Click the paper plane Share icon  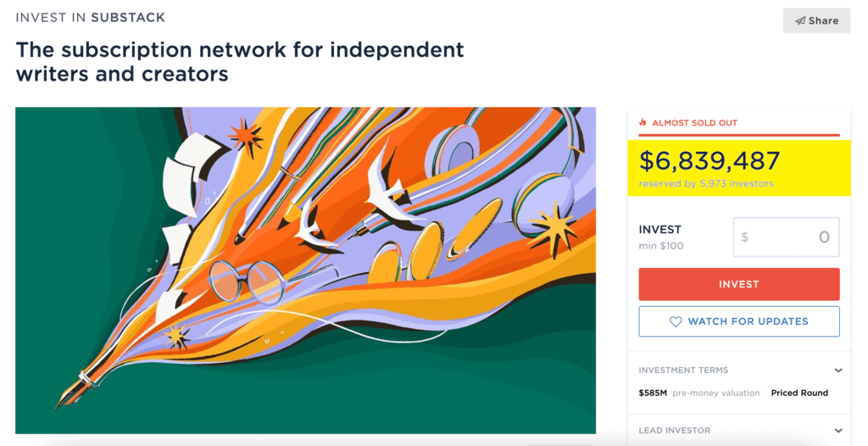point(800,21)
